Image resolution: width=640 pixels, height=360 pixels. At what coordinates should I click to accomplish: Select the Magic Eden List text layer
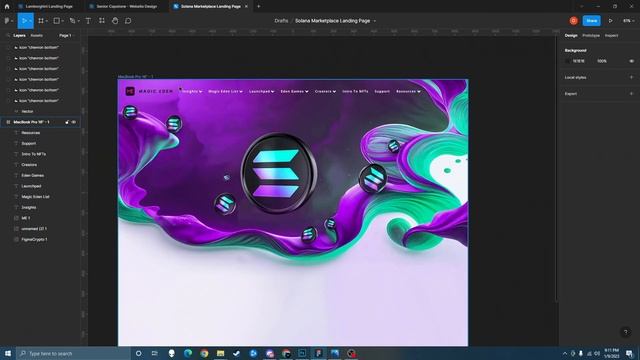click(36, 196)
